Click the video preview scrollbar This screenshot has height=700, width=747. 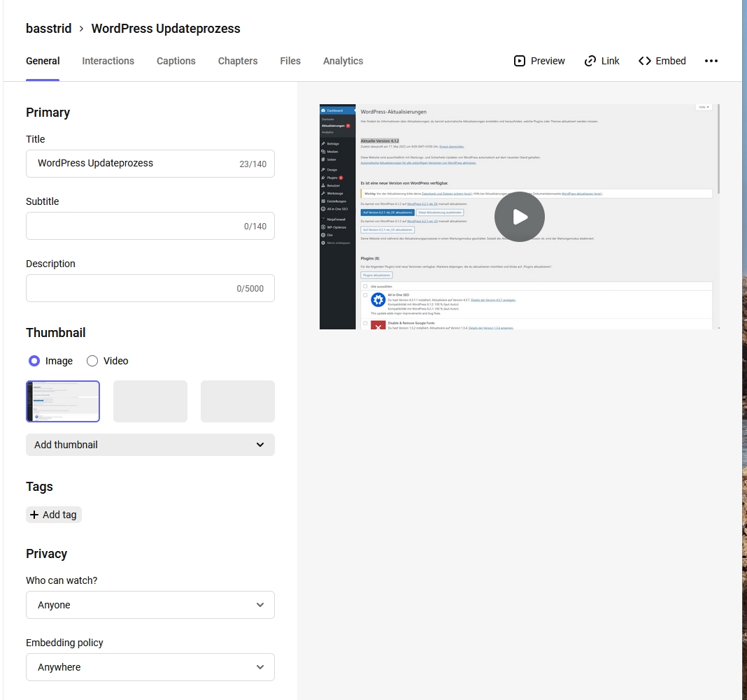point(718,149)
